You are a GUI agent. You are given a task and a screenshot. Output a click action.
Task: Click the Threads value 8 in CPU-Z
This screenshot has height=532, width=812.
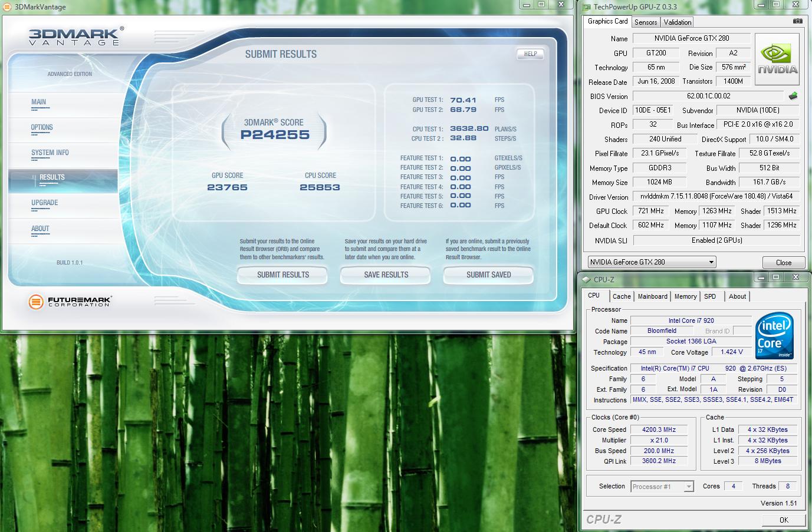788,486
